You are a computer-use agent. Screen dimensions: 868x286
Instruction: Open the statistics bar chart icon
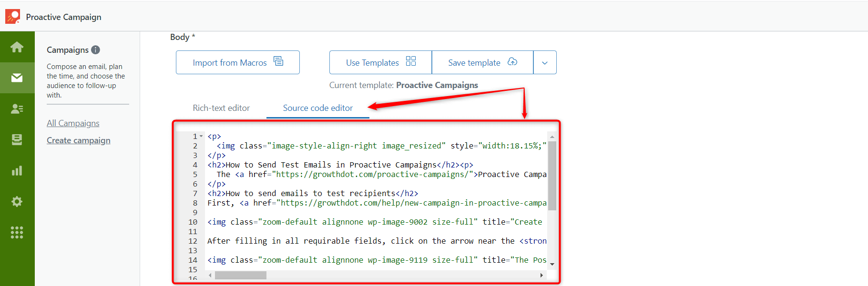[x=17, y=170]
